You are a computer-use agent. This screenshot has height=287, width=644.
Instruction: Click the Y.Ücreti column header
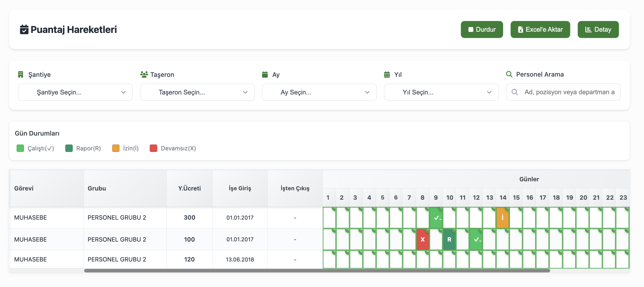pyautogui.click(x=189, y=188)
